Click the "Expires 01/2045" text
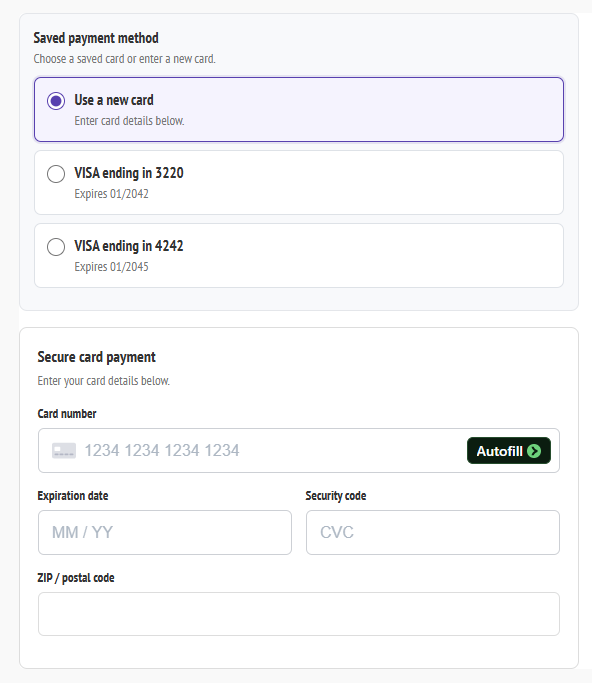The width and height of the screenshot is (592, 683). click(x=112, y=267)
